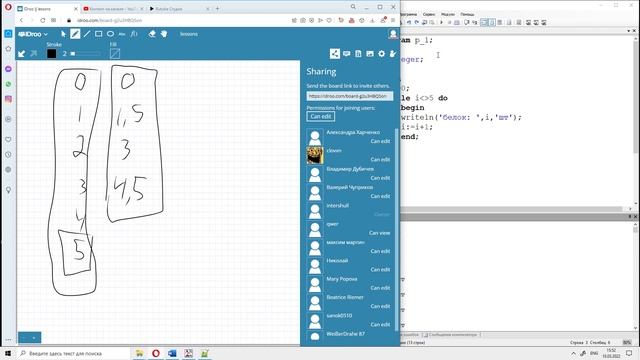This screenshot has width=640, height=360.
Task: Open the Sharing panel icon
Action: (x=335, y=53)
